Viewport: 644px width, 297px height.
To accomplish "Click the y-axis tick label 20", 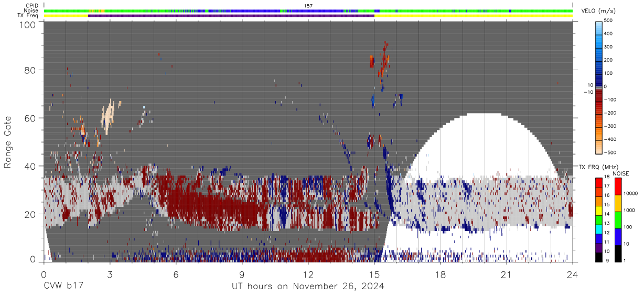I will point(30,214).
